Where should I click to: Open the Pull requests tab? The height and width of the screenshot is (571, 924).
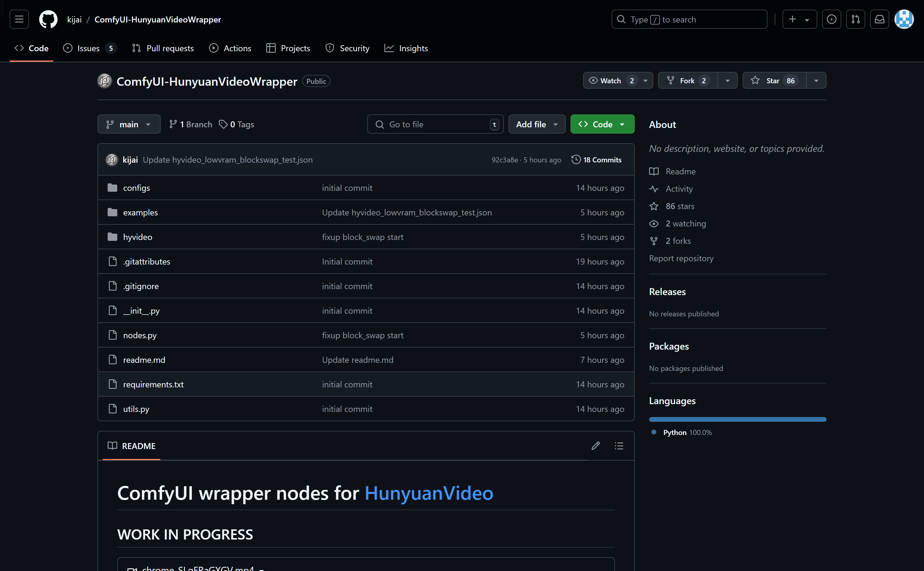[x=162, y=48]
